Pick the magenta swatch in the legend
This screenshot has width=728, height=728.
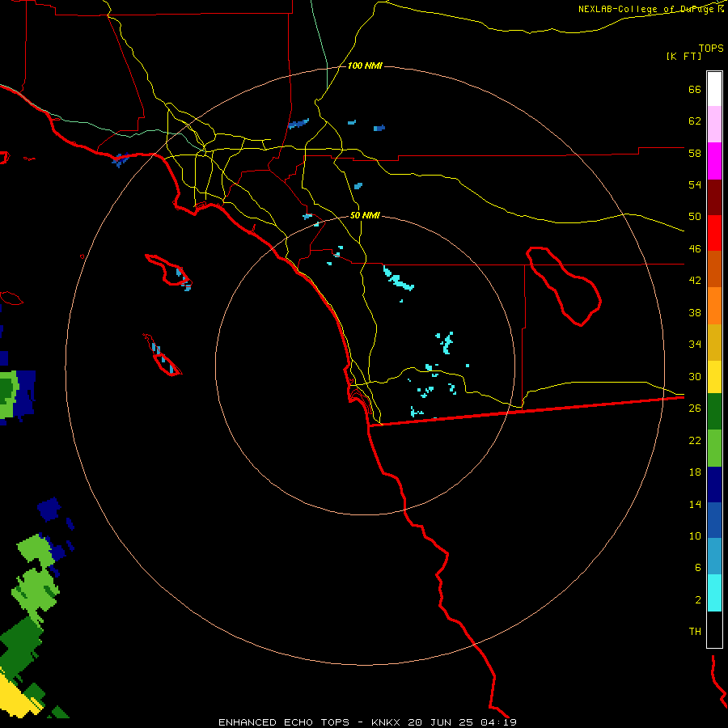click(x=714, y=161)
